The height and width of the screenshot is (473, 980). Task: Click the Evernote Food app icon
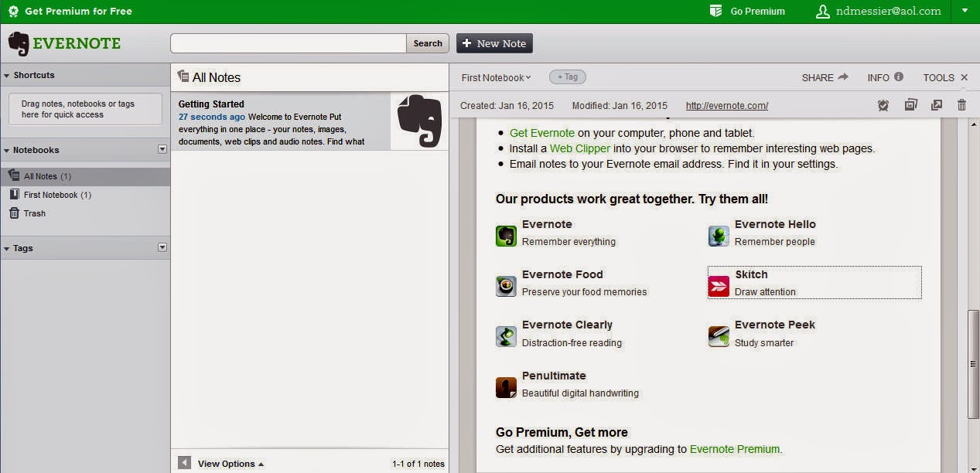pyautogui.click(x=506, y=286)
